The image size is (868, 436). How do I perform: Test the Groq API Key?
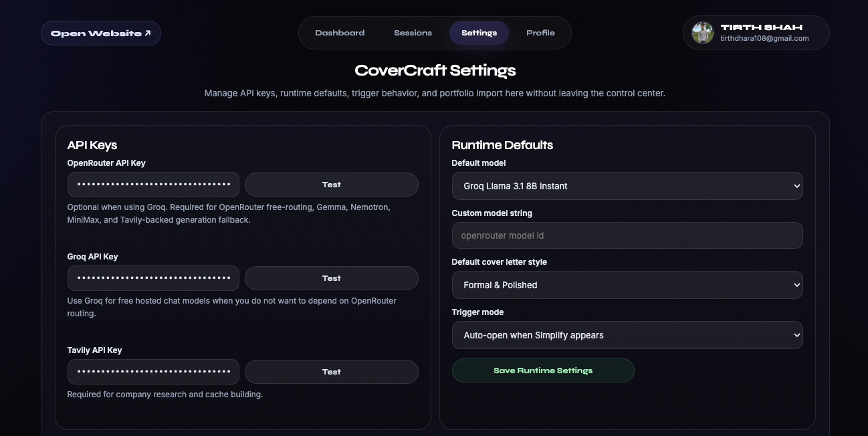[x=331, y=278]
